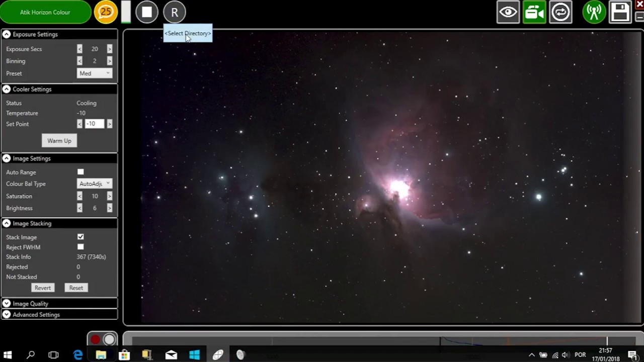Open the Action Center notifications icon
Image resolution: width=644 pixels, height=362 pixels.
632,355
